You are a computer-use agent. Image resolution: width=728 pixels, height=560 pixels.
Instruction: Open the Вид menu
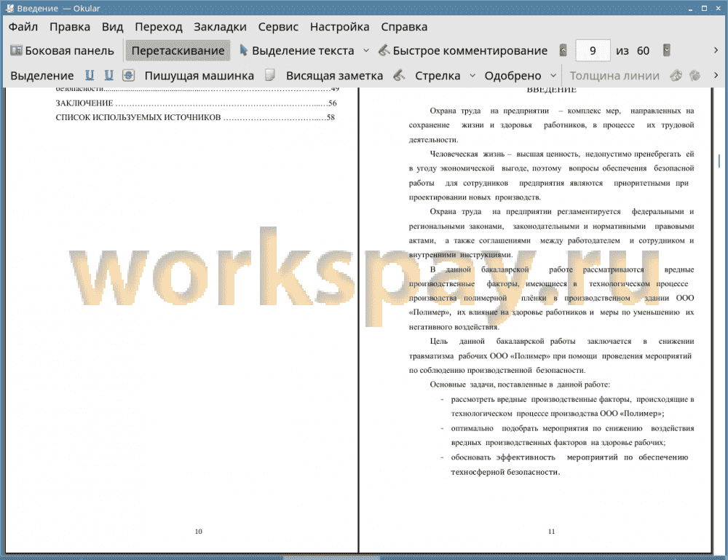pyautogui.click(x=112, y=27)
